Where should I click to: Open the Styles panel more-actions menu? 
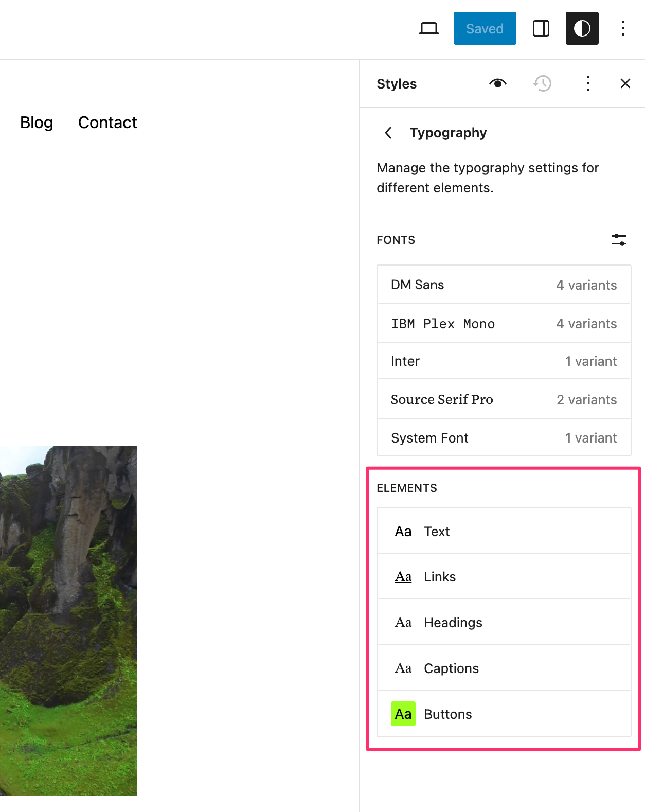pos(588,83)
